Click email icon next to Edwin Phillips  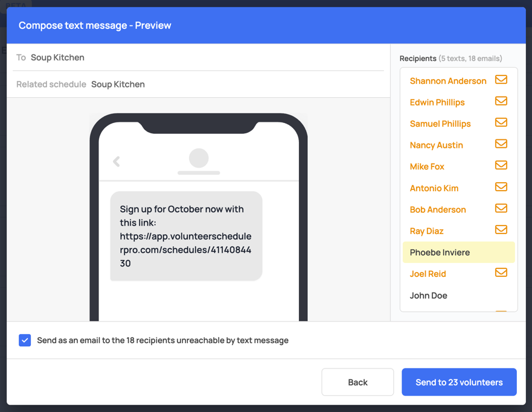tap(501, 101)
